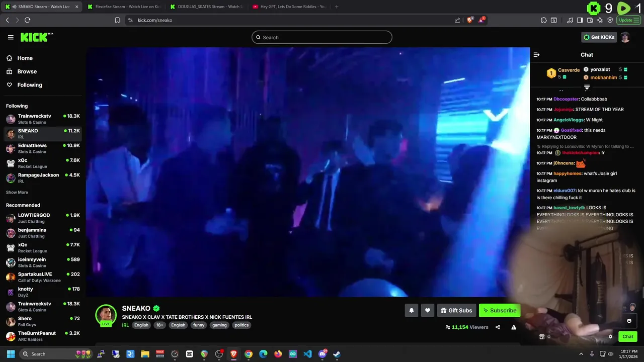This screenshot has width=644, height=362.
Task: Share the stream via share icon
Action: point(498,327)
